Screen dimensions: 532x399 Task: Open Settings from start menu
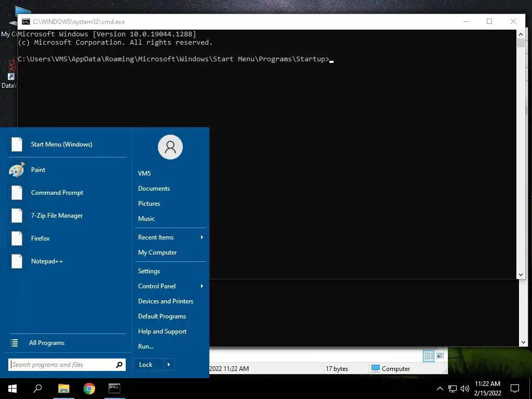pyautogui.click(x=149, y=271)
